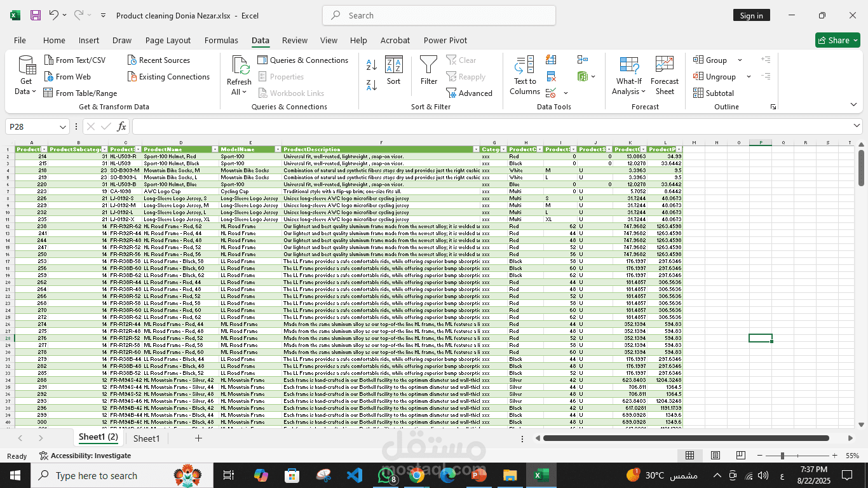The image size is (868, 488).
Task: Click the Subtotal button
Action: (714, 93)
